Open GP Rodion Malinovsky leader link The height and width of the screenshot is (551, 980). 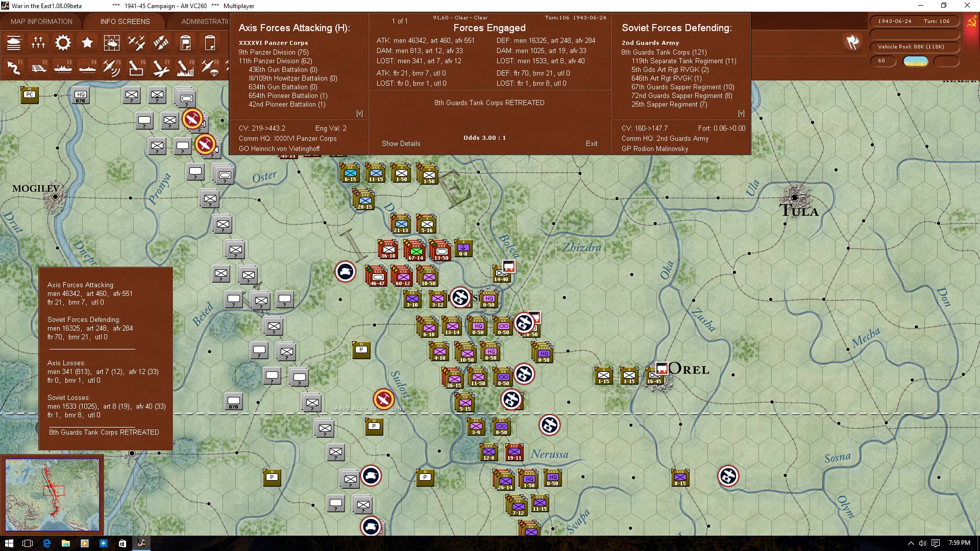(655, 148)
